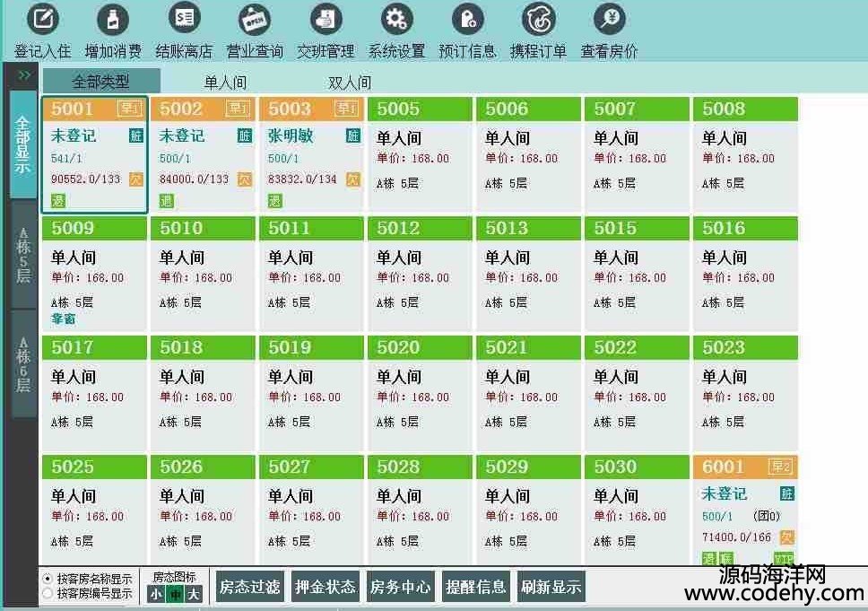The height and width of the screenshot is (611, 868).
Task: Switch to 双人间 room type tab
Action: click(x=350, y=83)
